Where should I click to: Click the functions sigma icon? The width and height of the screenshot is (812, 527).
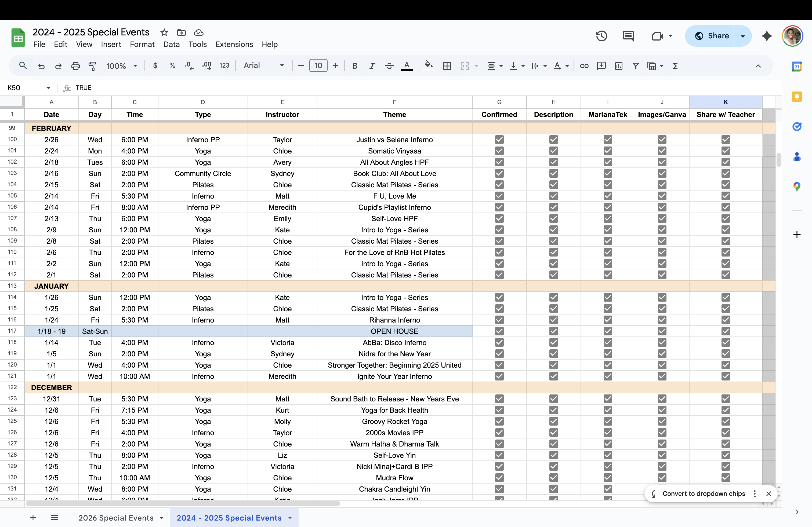(x=675, y=66)
